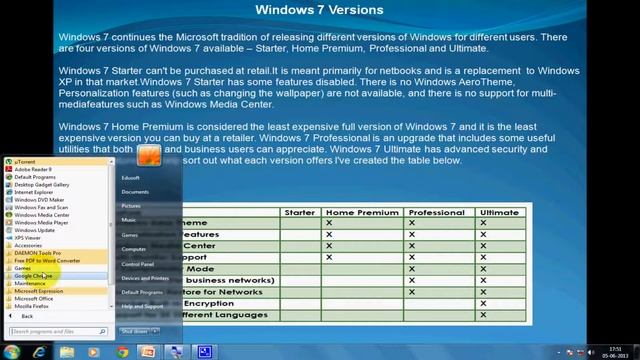Viewport: 640px width, 360px height.
Task: Open Windows Media Player from the taskbar
Action: pyautogui.click(x=94, y=352)
